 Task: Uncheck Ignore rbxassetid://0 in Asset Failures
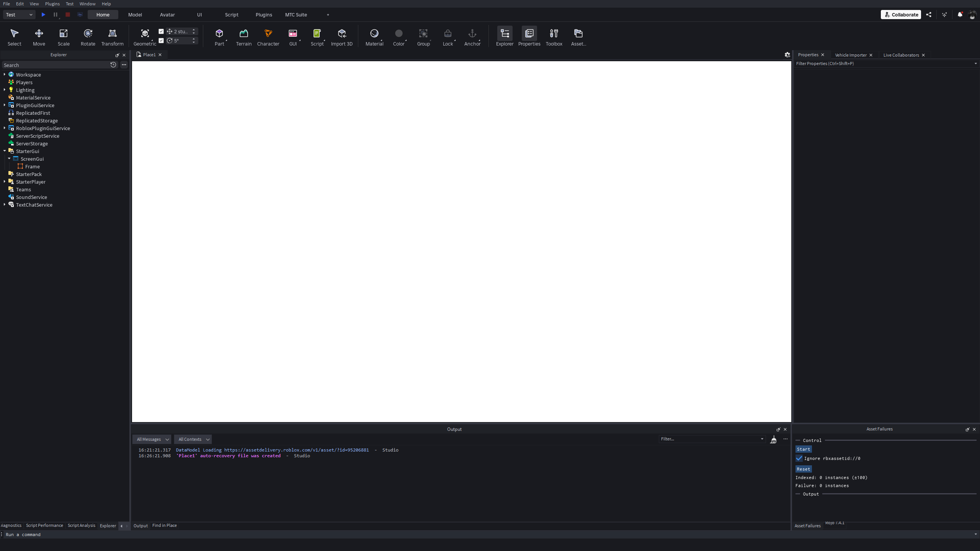(x=799, y=458)
